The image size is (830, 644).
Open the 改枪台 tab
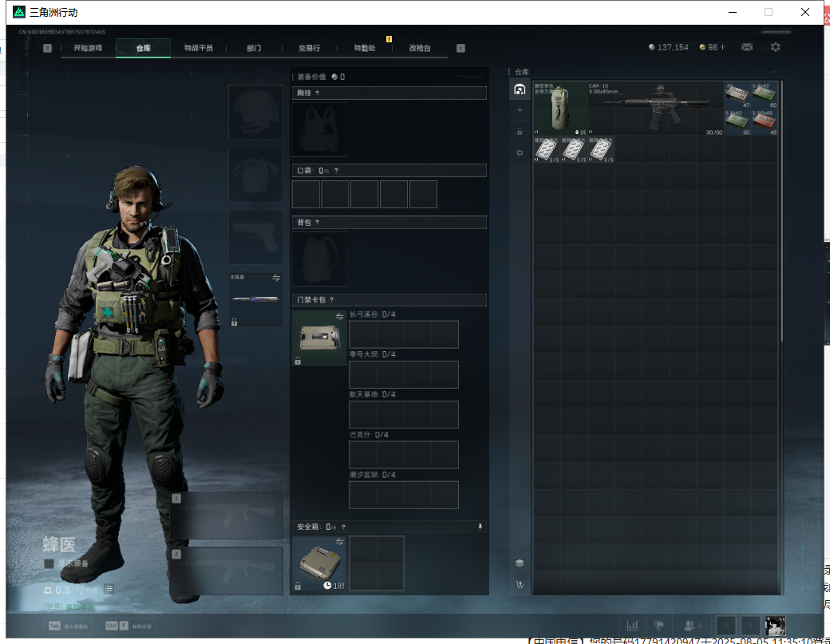(420, 48)
